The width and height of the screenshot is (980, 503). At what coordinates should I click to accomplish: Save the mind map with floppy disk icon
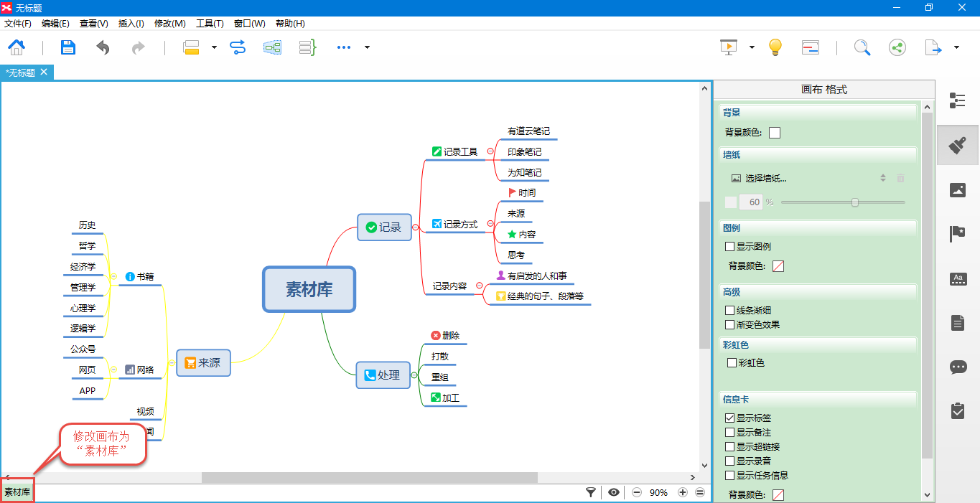pyautogui.click(x=67, y=48)
